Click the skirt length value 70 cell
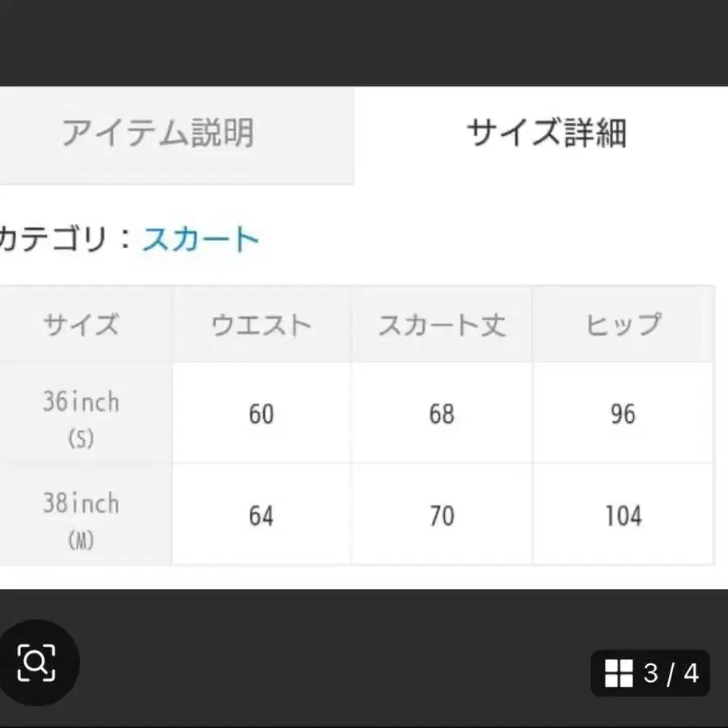The height and width of the screenshot is (728, 728). (x=442, y=515)
